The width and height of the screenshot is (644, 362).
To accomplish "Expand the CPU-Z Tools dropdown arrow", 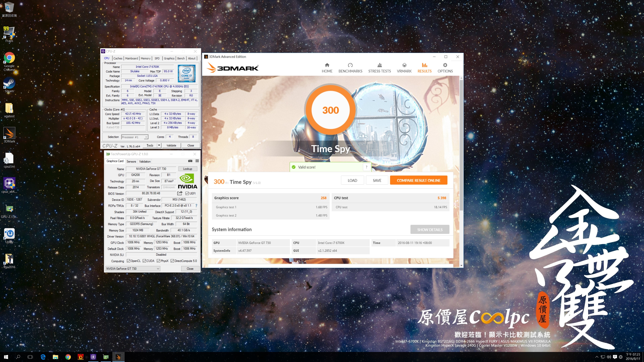I will [159, 145].
